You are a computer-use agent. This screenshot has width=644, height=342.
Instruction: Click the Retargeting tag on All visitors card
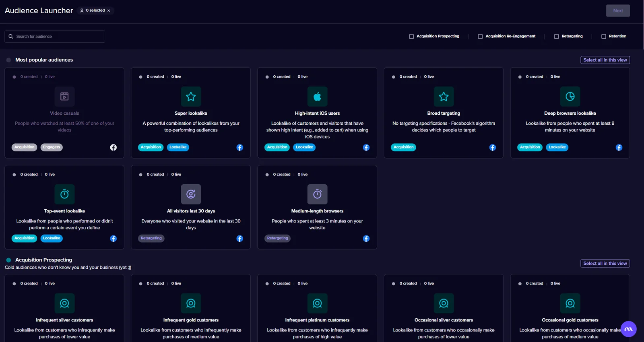pyautogui.click(x=151, y=238)
